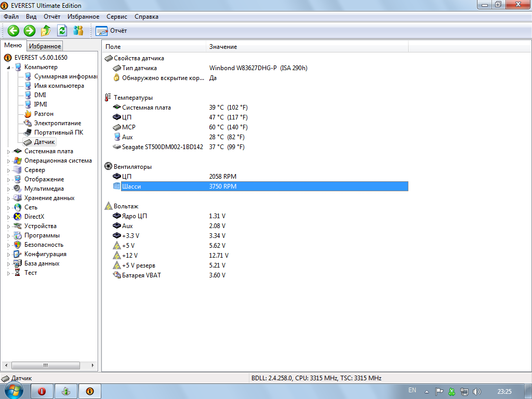Open the Сервис menu
Viewport: 532px width, 399px height.
(117, 17)
